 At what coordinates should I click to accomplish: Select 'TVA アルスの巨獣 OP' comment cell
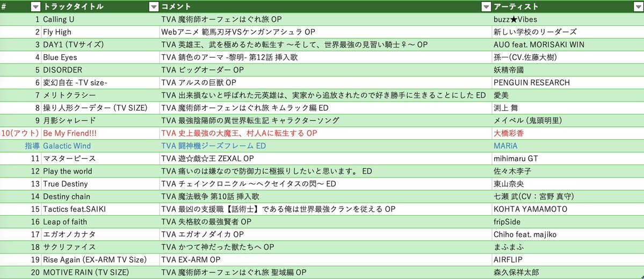click(x=325, y=83)
